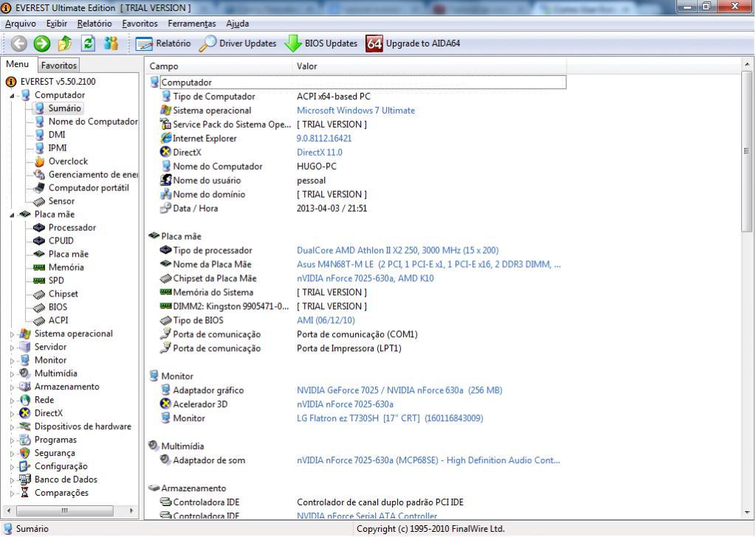Open the Relatório report button
This screenshot has width=756, height=537.
[163, 44]
